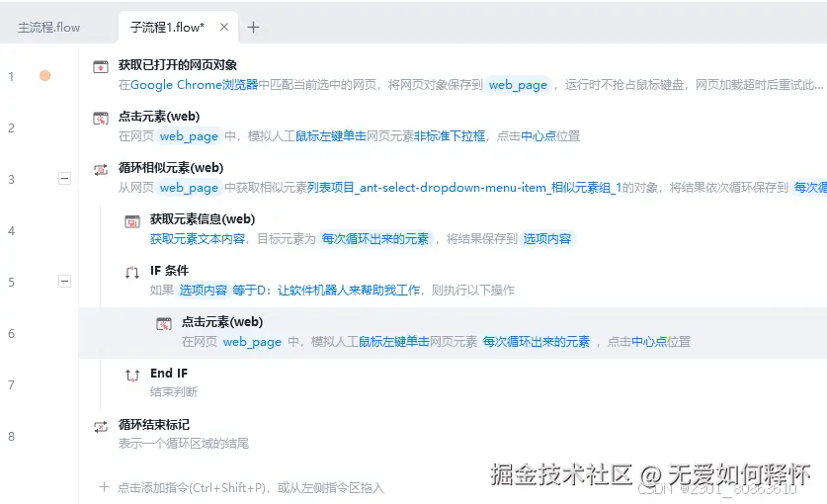Click the step 6 点击元素(web) icon
Screen dimensions: 827x504
pyautogui.click(x=164, y=323)
